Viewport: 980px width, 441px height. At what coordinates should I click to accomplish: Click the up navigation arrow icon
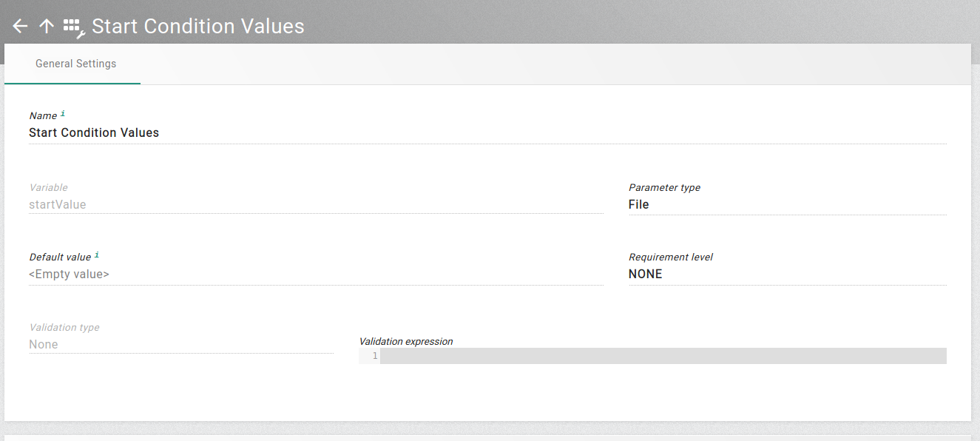coord(46,26)
